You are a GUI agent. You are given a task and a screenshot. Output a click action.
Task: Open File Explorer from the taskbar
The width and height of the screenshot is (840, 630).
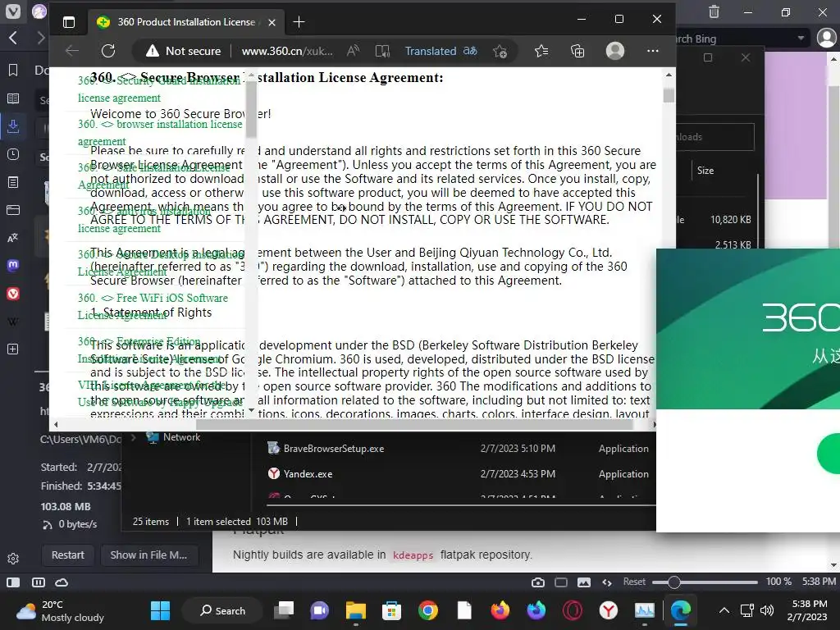click(x=356, y=610)
